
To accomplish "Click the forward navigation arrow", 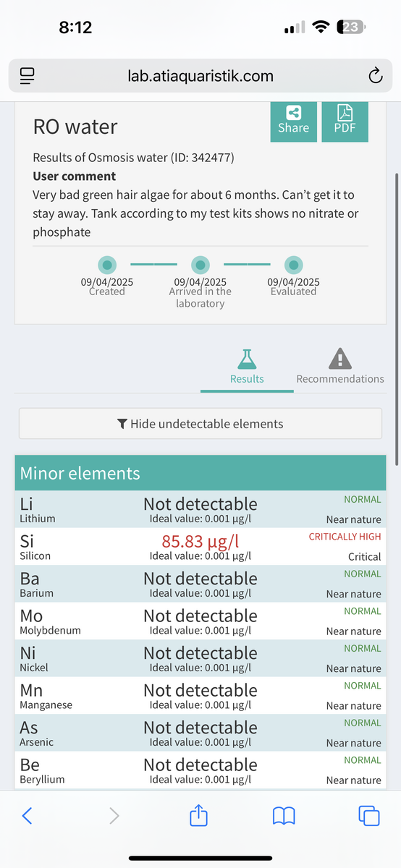I will (x=114, y=816).
